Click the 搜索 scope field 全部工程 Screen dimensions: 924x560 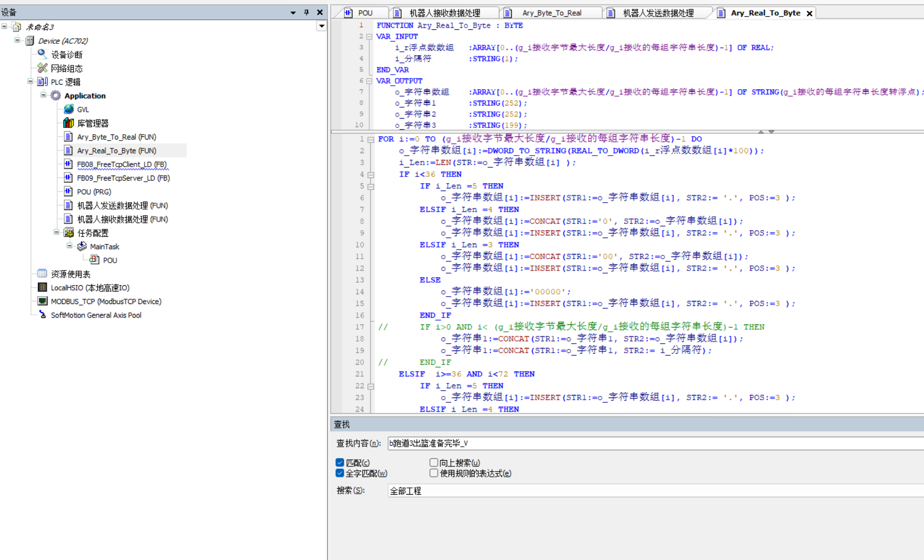tap(656, 491)
